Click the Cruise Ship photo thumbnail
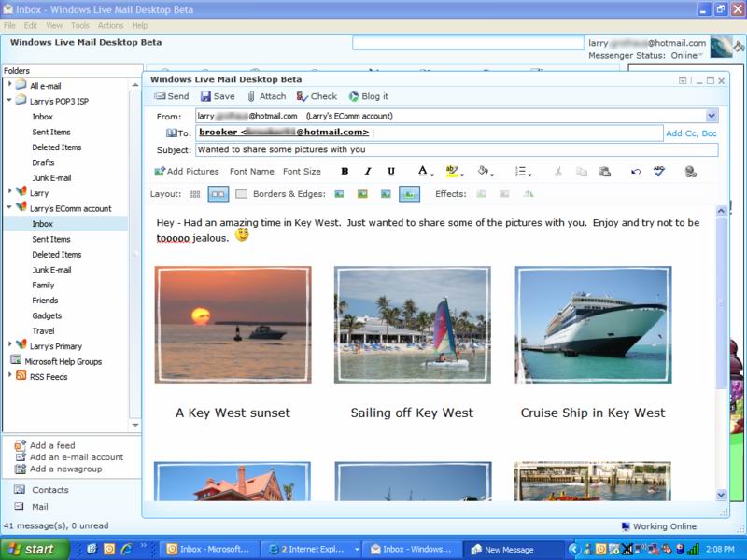 point(593,325)
